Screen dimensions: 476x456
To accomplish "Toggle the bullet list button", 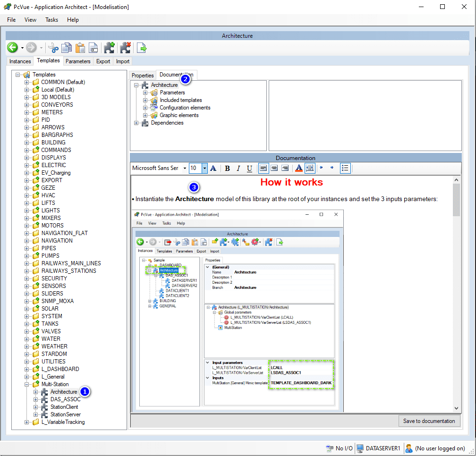I will click(345, 168).
